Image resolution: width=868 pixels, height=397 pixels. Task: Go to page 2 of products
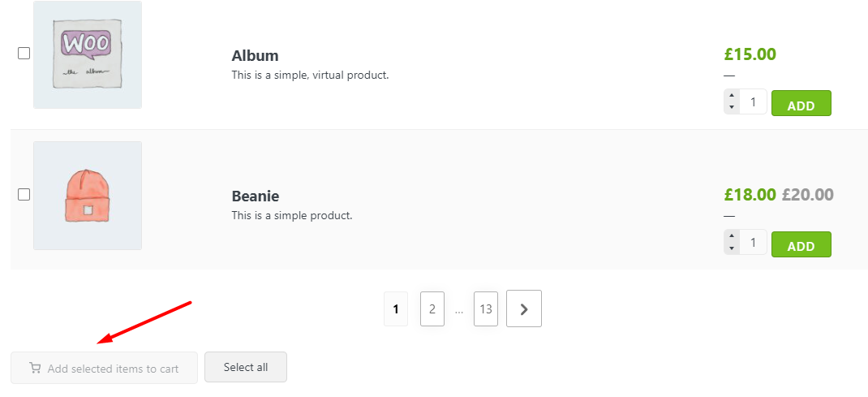click(x=432, y=309)
